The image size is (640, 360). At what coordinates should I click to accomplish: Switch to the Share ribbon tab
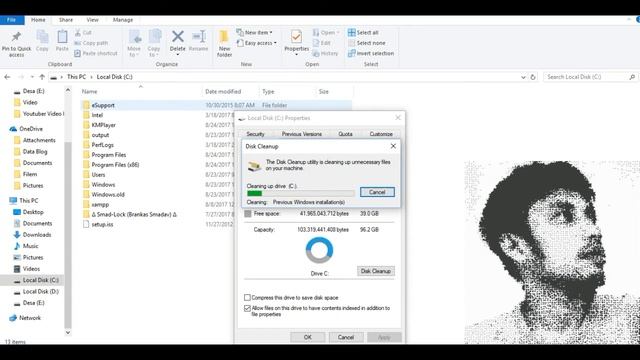[x=66, y=20]
